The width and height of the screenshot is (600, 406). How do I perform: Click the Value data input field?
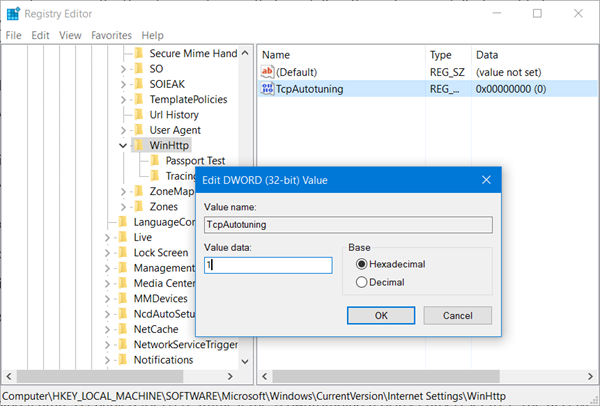click(267, 266)
